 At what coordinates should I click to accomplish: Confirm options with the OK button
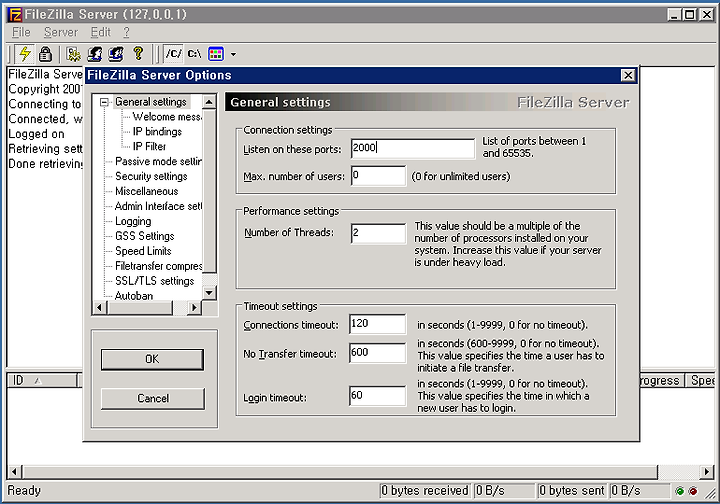pyautogui.click(x=152, y=359)
